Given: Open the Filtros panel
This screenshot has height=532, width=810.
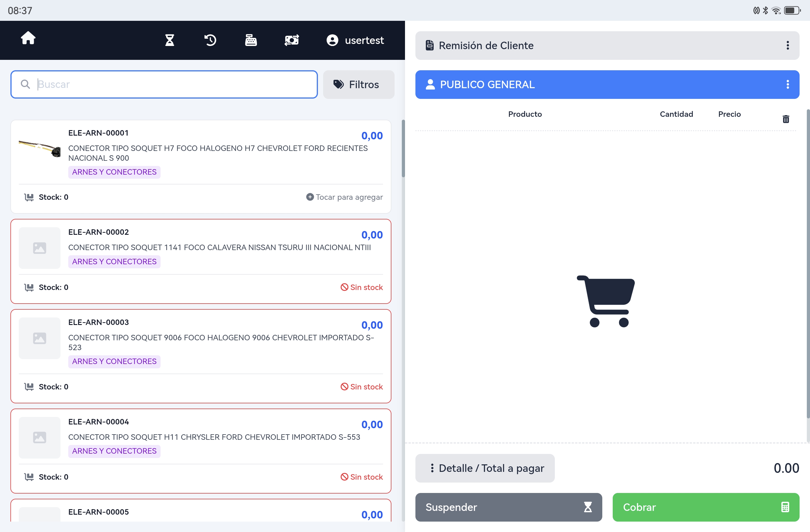Looking at the screenshot, I should 358,84.
